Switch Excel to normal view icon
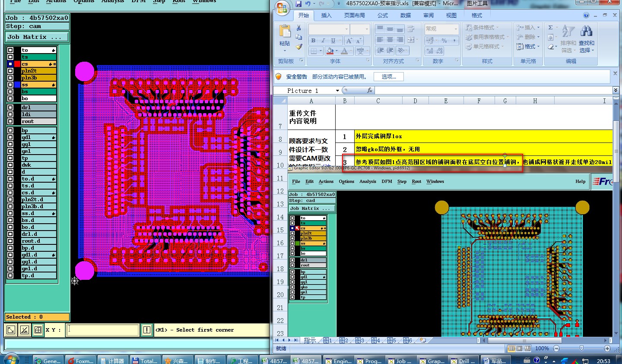Viewport: 622px width, 364px height. [x=511, y=348]
